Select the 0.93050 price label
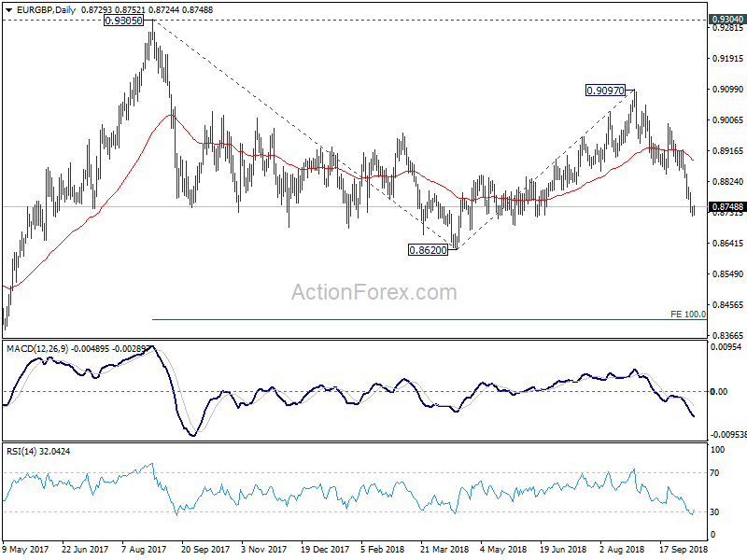The image size is (747, 560). click(x=123, y=21)
